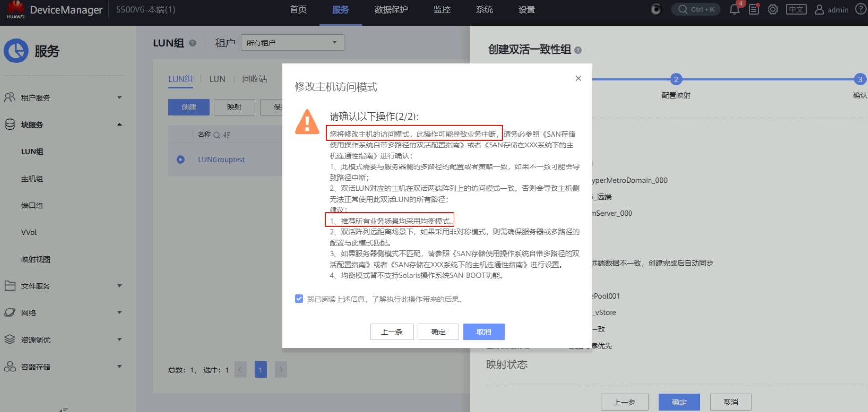Click help icon beside 创建双活一致性组
The image size is (868, 412).
(x=578, y=50)
